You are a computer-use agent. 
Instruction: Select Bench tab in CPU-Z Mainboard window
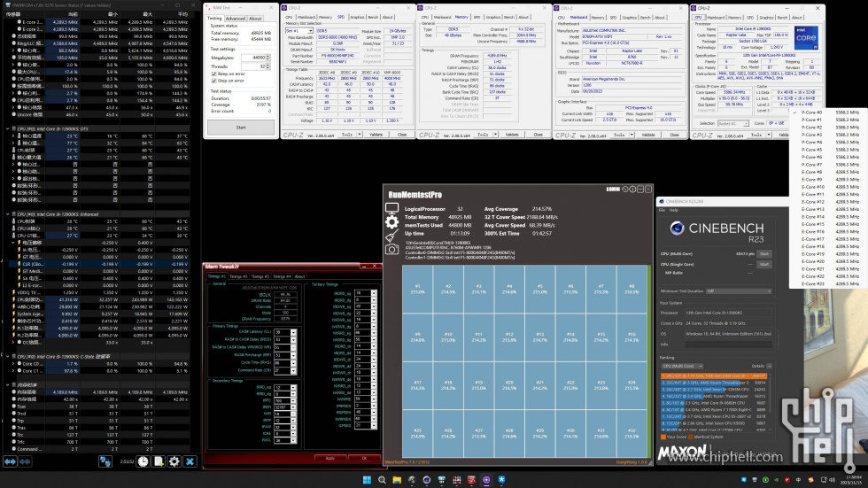coord(646,17)
